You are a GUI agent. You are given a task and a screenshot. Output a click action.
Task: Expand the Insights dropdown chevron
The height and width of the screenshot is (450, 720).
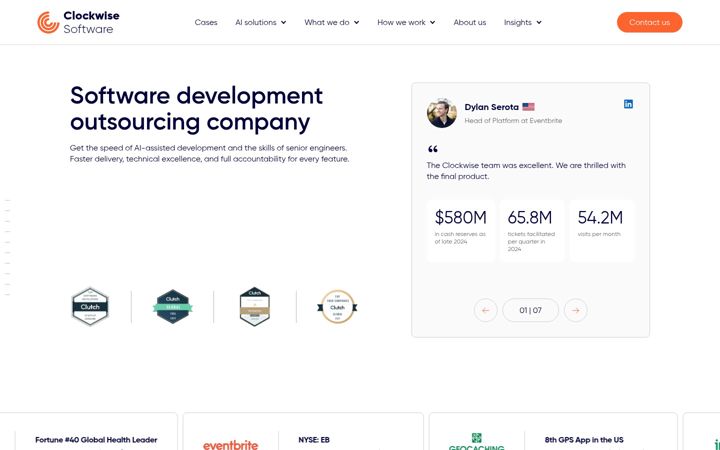click(x=539, y=22)
